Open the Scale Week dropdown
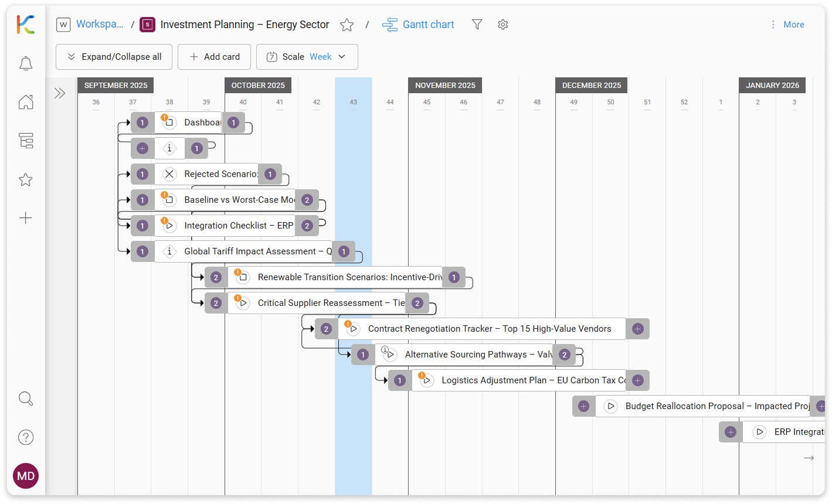This screenshot has height=504, width=832. click(x=307, y=57)
